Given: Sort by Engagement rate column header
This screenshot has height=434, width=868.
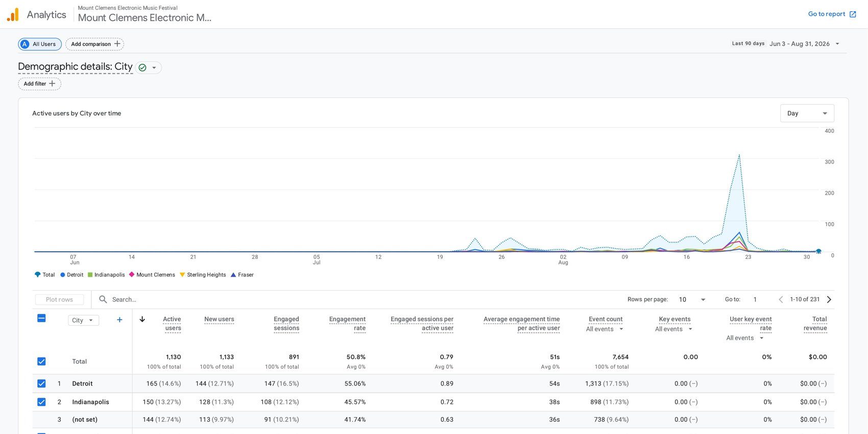Looking at the screenshot, I should coord(348,324).
